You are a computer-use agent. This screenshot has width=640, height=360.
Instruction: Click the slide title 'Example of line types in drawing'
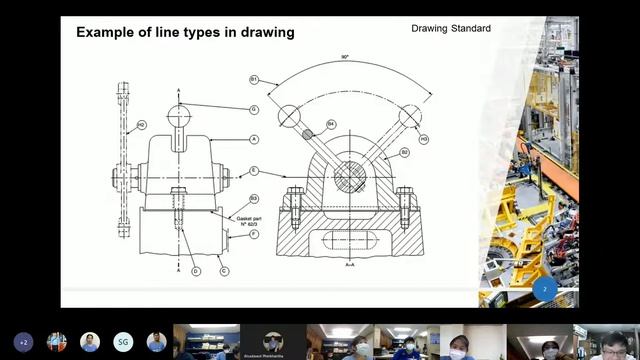coord(185,32)
